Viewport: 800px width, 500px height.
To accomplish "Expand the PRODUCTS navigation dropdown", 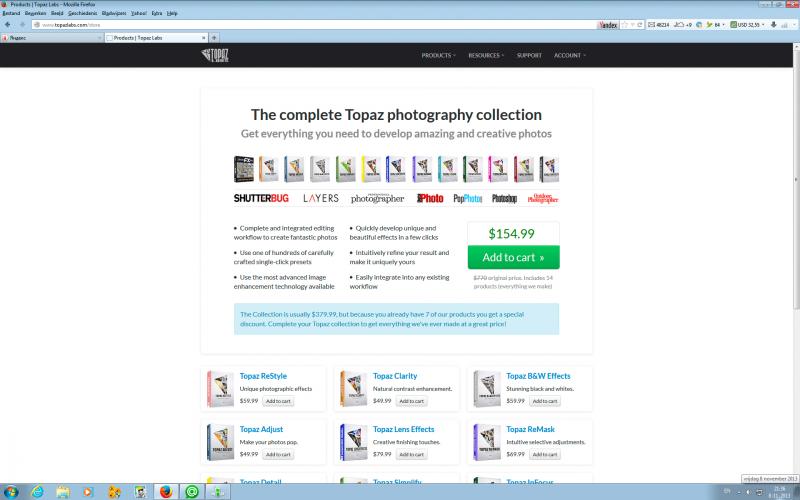I will [x=438, y=55].
